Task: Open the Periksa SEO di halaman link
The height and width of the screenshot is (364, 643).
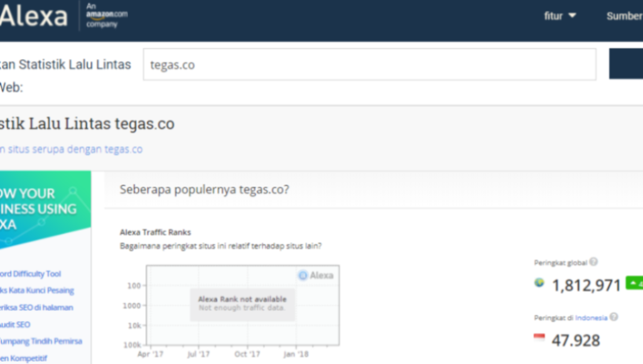Action: (x=36, y=308)
